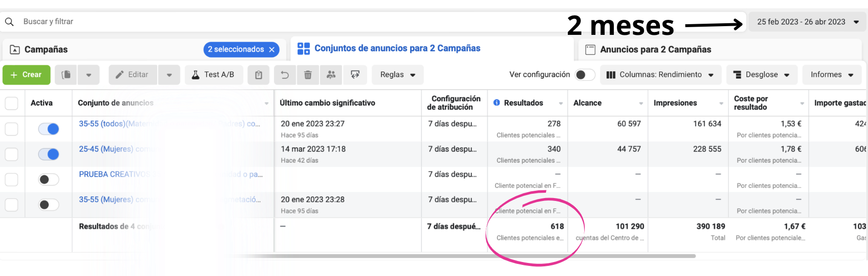Click the Conjuntos de anuncios grid icon
868x276 pixels.
[304, 48]
